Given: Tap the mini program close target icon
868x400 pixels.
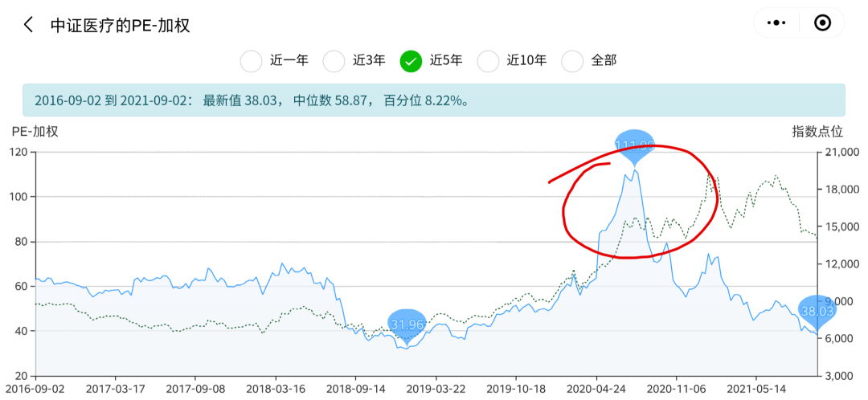Looking at the screenshot, I should (x=823, y=22).
